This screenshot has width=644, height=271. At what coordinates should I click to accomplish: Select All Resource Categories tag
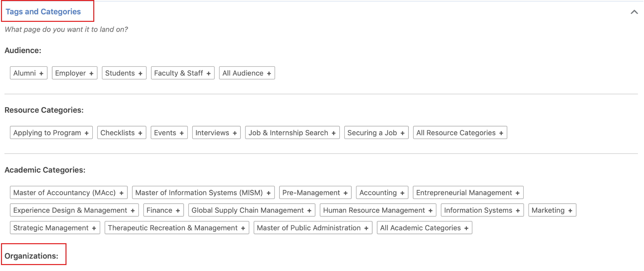tap(460, 133)
